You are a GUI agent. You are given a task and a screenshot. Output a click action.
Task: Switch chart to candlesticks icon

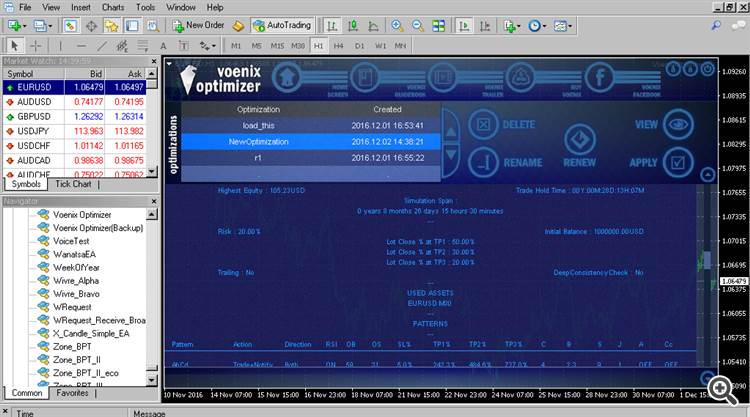(x=353, y=26)
